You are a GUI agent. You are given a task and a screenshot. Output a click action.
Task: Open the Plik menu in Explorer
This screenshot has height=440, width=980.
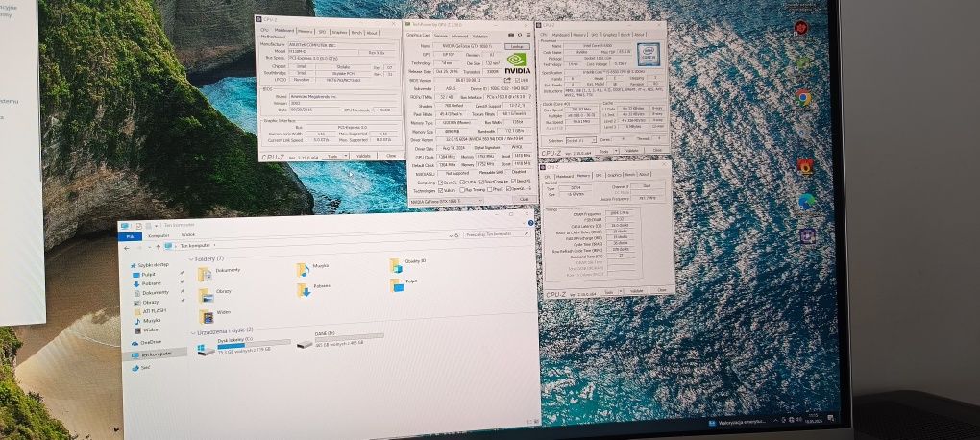point(130,236)
